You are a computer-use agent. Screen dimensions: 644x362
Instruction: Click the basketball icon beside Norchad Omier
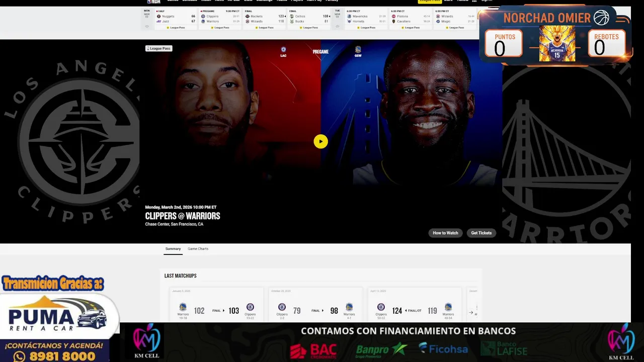(601, 18)
